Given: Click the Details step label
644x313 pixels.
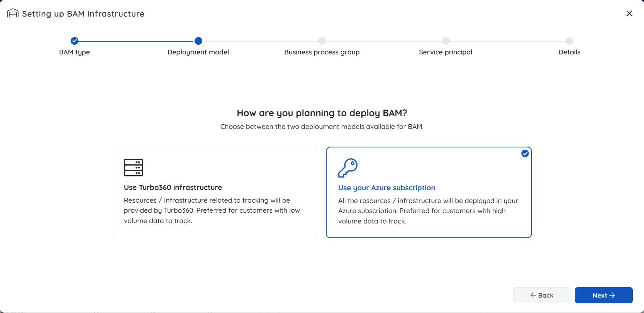Looking at the screenshot, I should (x=569, y=52).
